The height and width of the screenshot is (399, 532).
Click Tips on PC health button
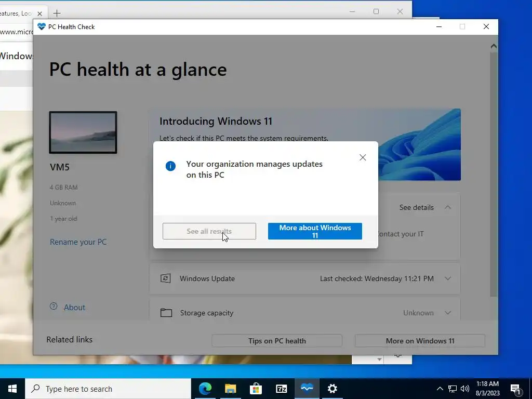pos(277,341)
